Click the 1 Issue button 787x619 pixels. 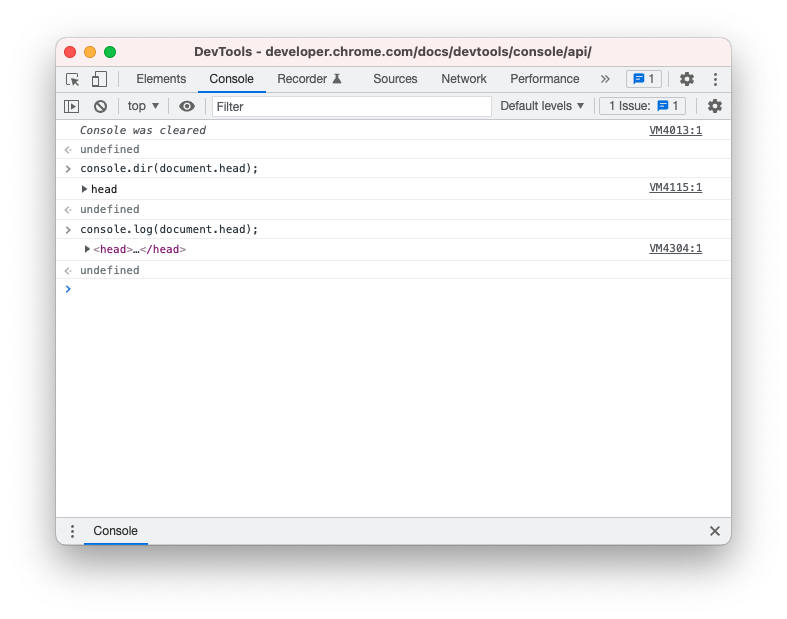pos(642,106)
